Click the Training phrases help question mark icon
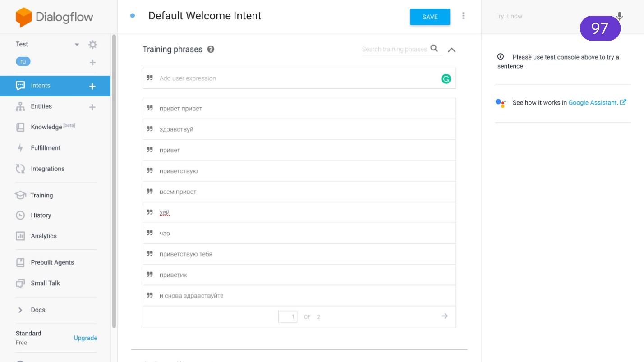Screen dimensions: 644x362 point(211,50)
